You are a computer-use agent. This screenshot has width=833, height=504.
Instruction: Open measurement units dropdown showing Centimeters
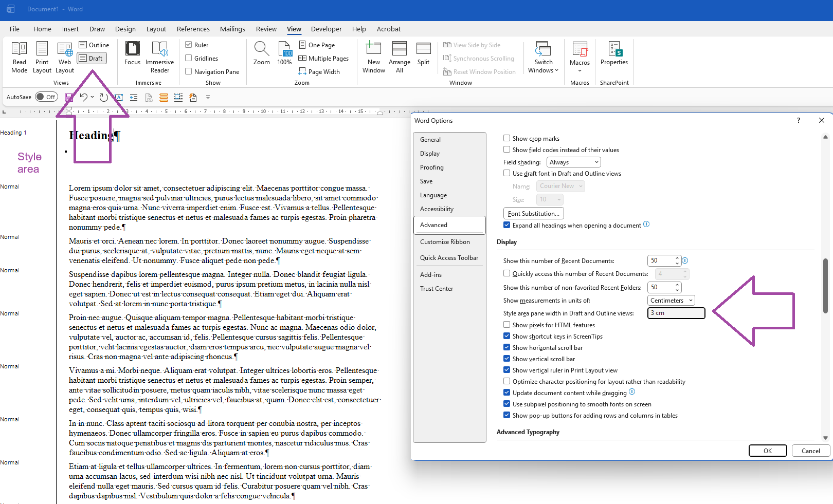[671, 301]
